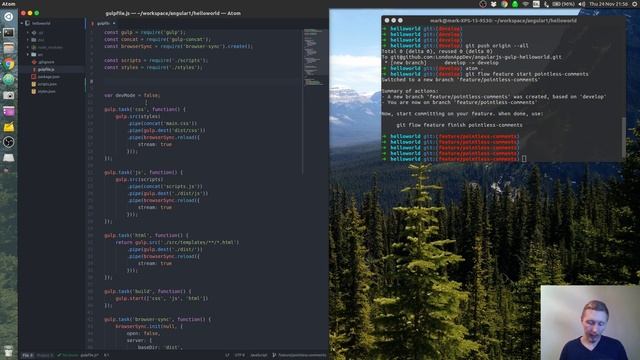Click the Atom application menu label

(8, 4)
